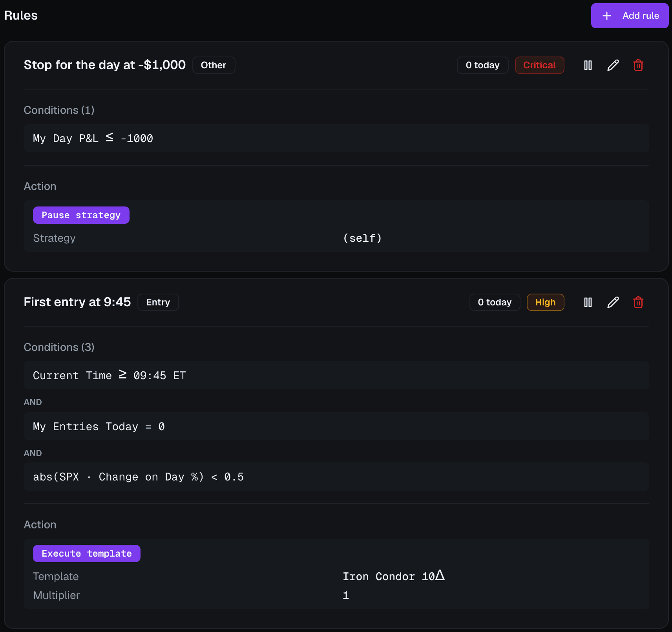The height and width of the screenshot is (632, 672).
Task: Click the Pause strategy action chip
Action: click(81, 215)
